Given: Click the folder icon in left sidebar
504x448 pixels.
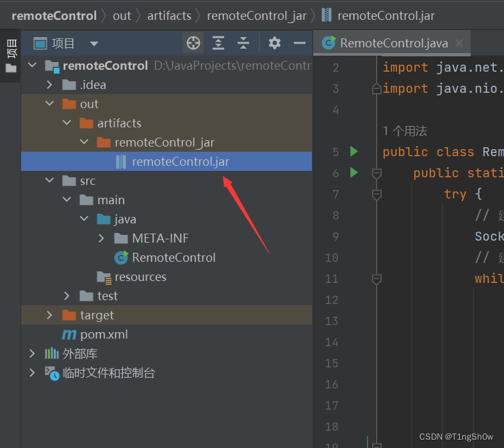Looking at the screenshot, I should pos(11,68).
